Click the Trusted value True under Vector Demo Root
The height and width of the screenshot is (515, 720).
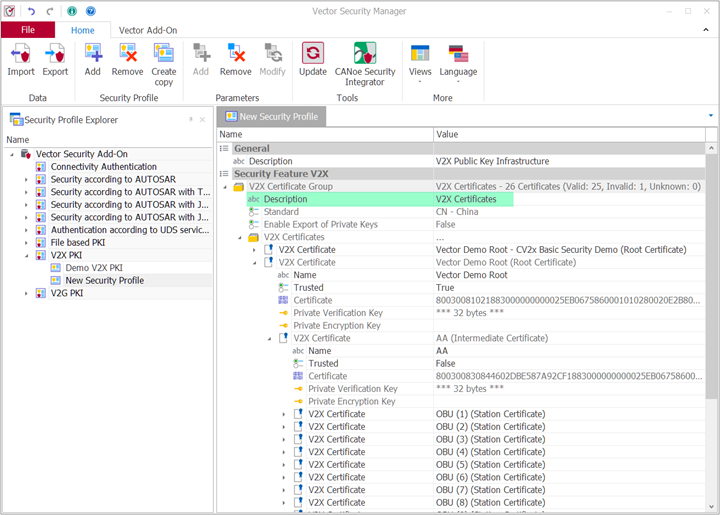pyautogui.click(x=445, y=288)
